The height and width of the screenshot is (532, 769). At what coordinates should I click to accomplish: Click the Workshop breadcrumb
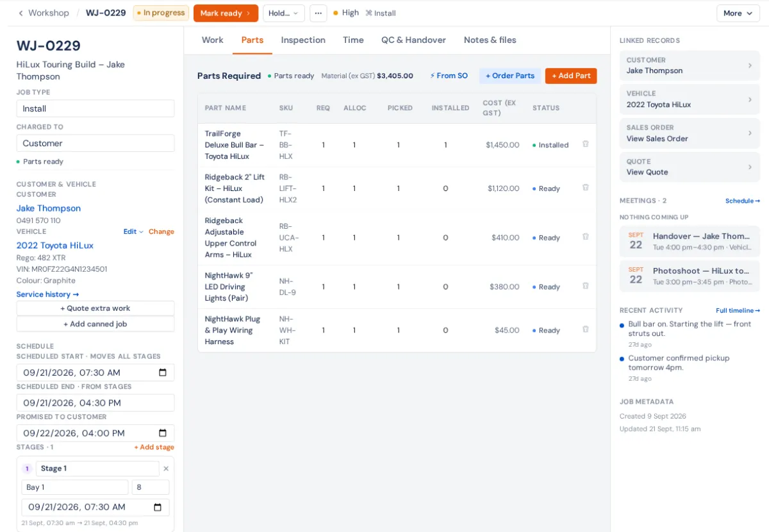coord(49,13)
